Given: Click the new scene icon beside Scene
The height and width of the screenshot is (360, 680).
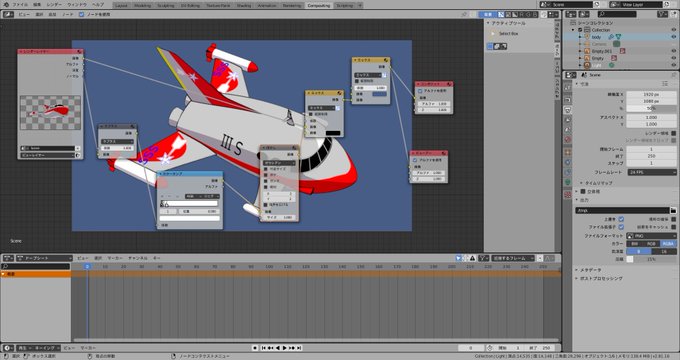Looking at the screenshot, I should 597,4.
